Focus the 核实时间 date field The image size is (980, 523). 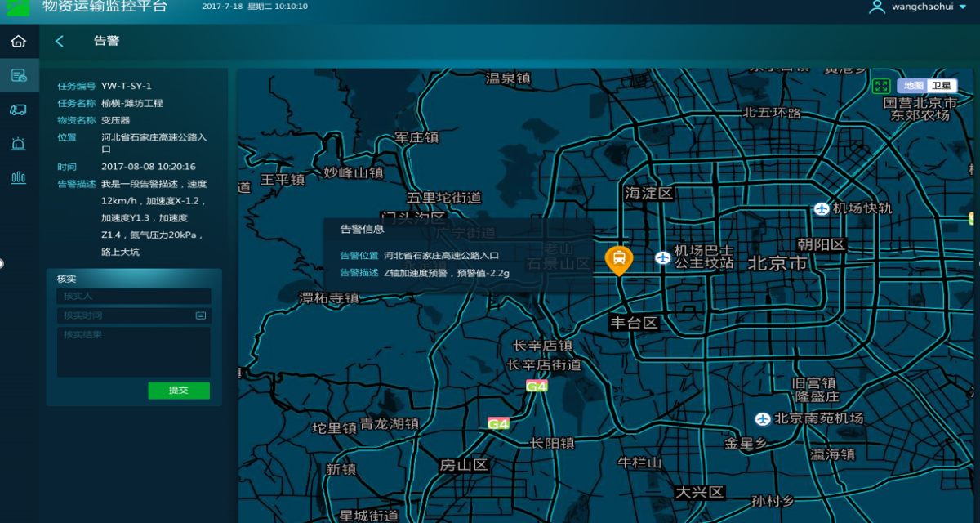tap(127, 315)
